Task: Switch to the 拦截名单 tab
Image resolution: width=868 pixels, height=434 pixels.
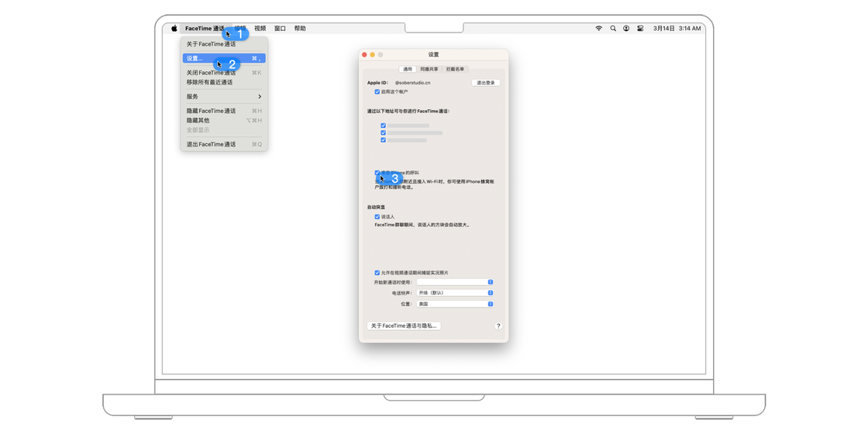Action: tap(455, 69)
